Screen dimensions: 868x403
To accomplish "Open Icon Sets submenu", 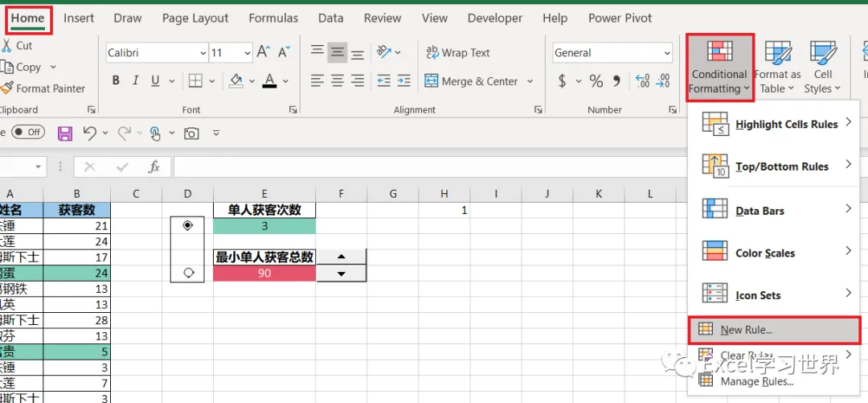I will point(774,295).
